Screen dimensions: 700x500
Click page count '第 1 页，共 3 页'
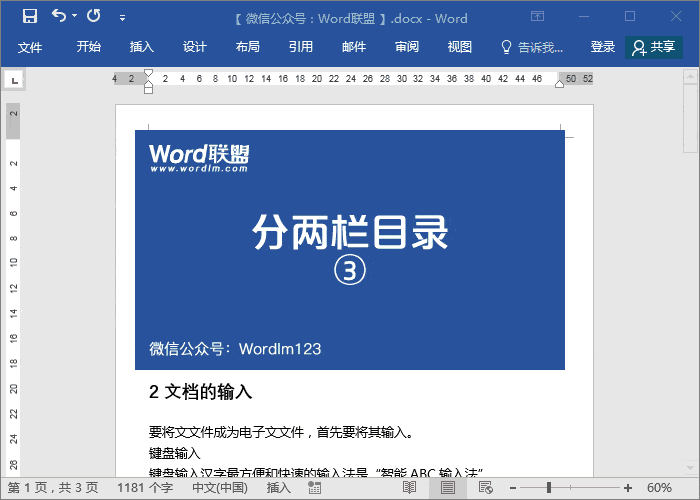(x=53, y=488)
